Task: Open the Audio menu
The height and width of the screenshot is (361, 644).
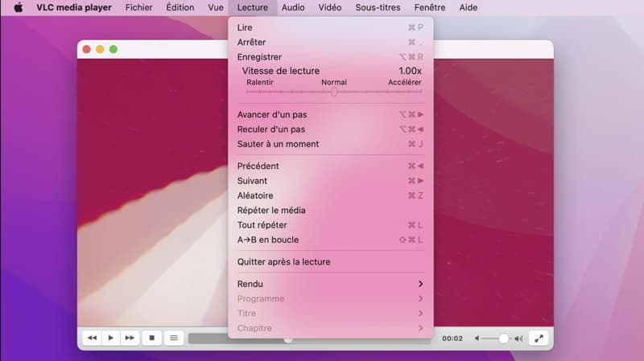Action: click(x=293, y=7)
